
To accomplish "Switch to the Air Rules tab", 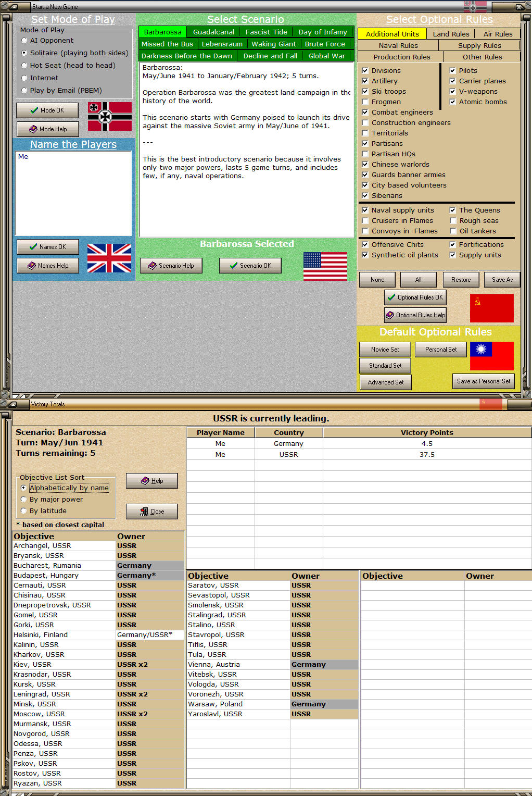I will (498, 34).
